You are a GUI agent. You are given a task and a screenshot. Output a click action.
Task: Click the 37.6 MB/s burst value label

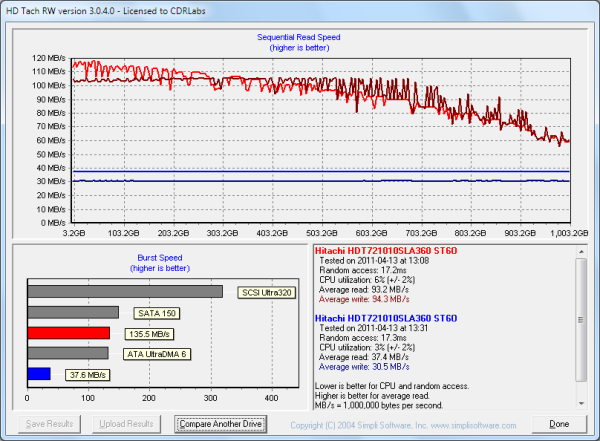pos(86,375)
